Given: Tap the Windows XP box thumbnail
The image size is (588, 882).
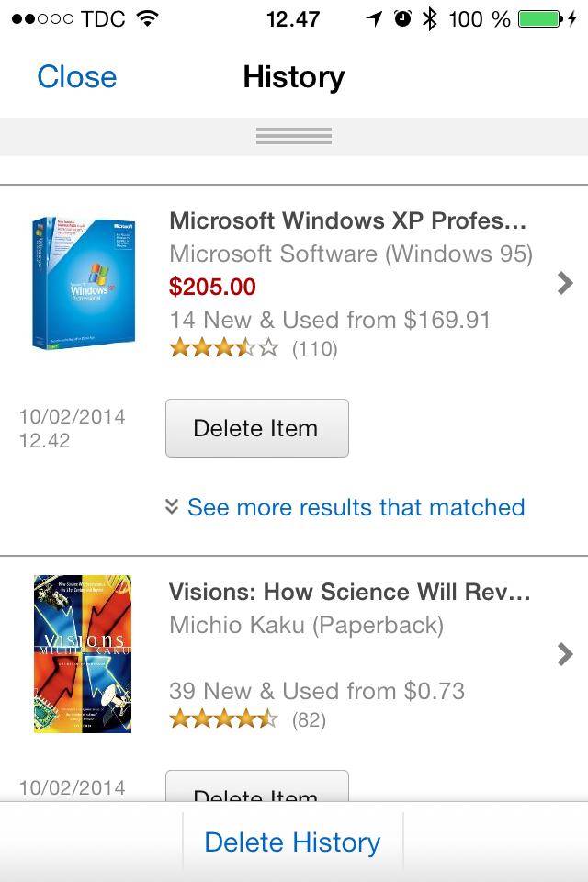Looking at the screenshot, I should [83, 283].
